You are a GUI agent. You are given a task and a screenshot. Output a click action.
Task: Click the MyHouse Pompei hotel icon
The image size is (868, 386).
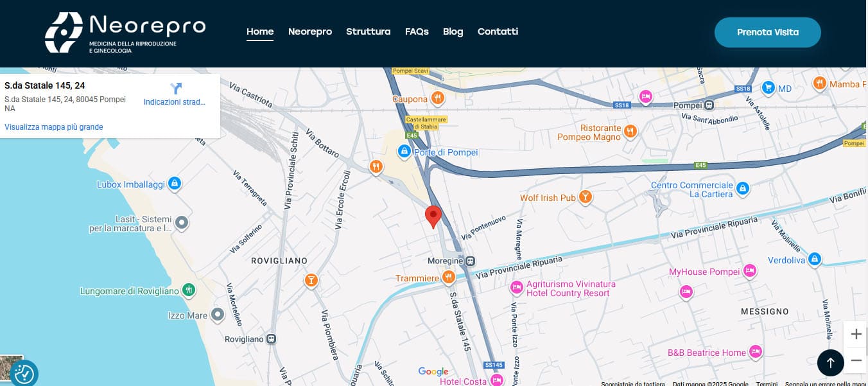coord(749,271)
